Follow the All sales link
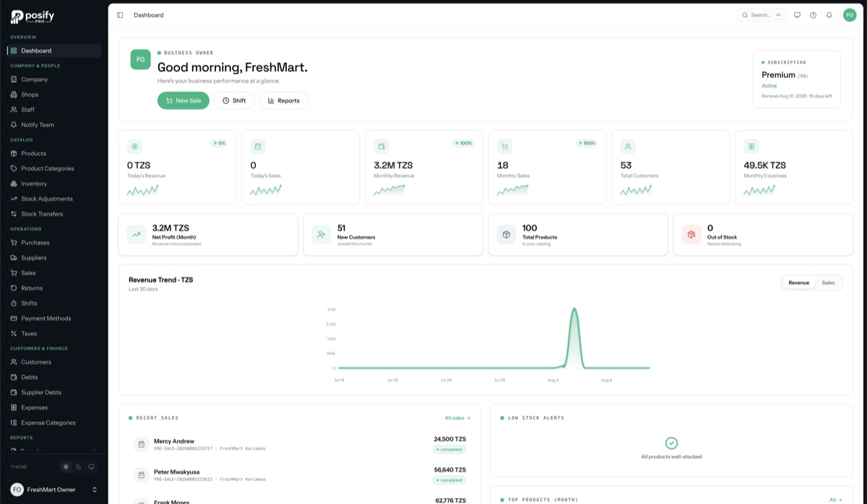 457,417
